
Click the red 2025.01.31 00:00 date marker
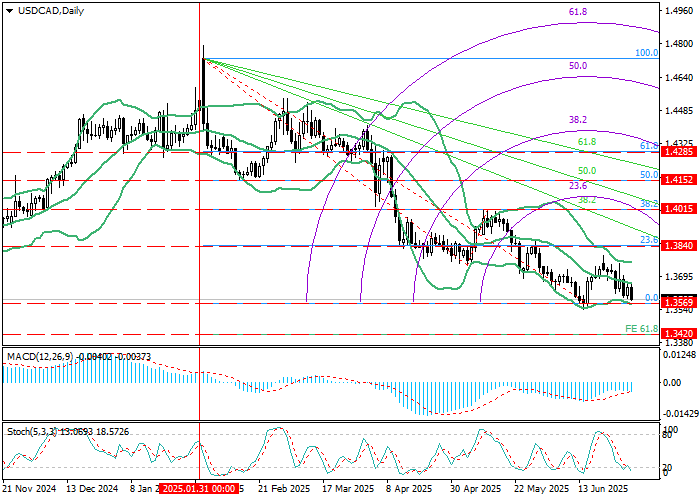(x=198, y=489)
